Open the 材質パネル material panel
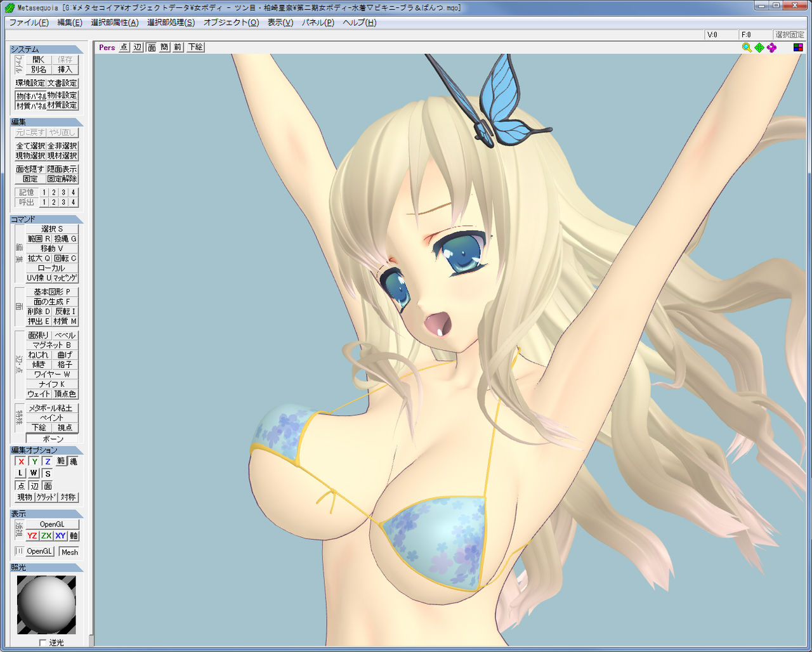This screenshot has width=812, height=652. [30, 105]
